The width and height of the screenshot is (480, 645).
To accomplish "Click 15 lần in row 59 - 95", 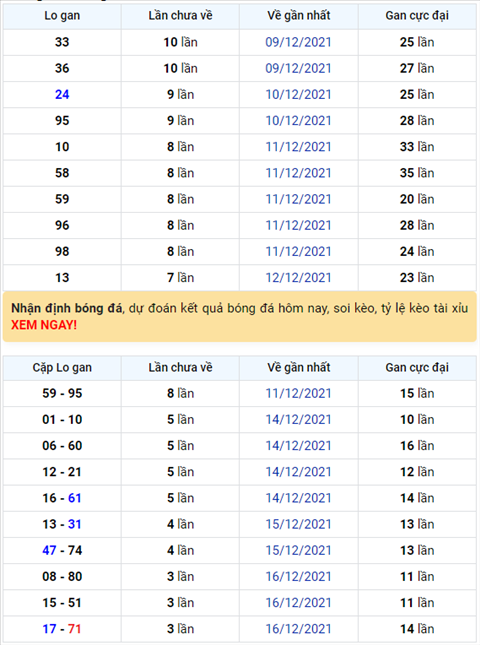I will [x=417, y=393].
